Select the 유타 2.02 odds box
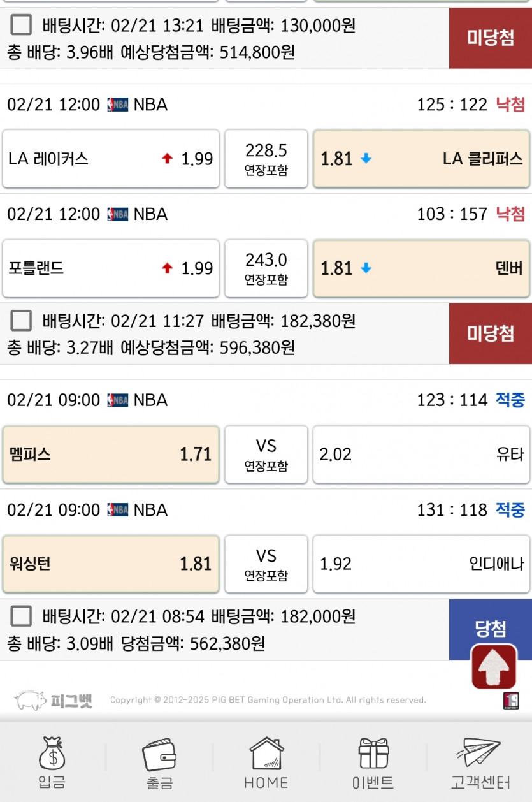The width and height of the screenshot is (532, 802). click(421, 455)
